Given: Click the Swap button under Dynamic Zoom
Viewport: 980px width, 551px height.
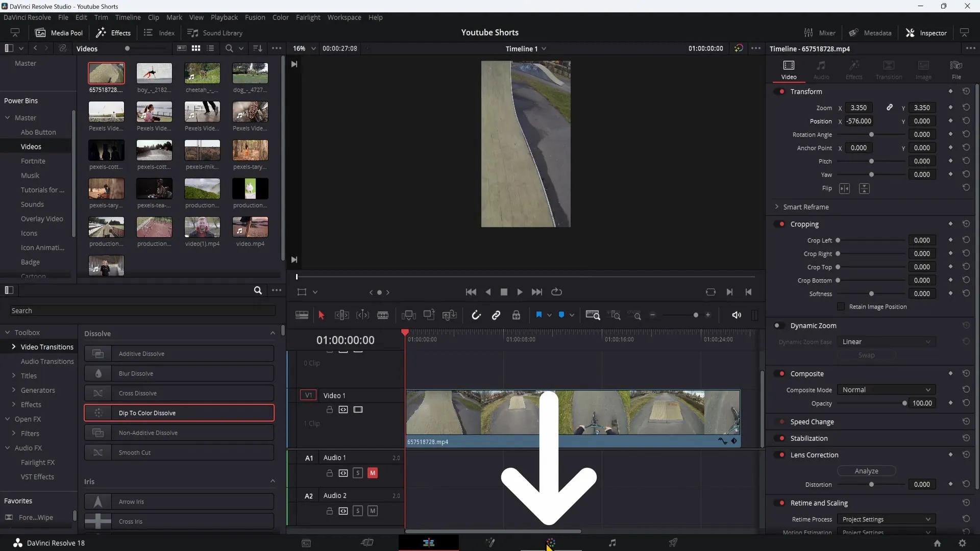Looking at the screenshot, I should (867, 355).
